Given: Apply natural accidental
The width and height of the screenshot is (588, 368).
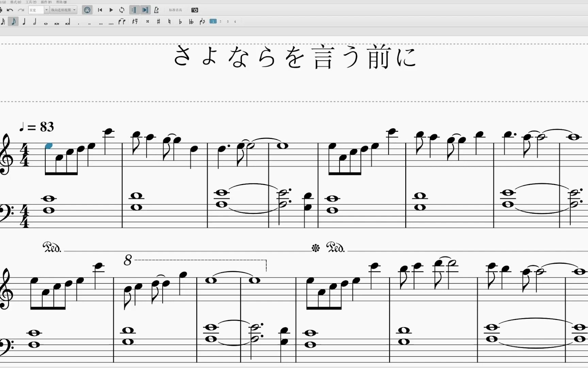Looking at the screenshot, I should click(x=169, y=22).
